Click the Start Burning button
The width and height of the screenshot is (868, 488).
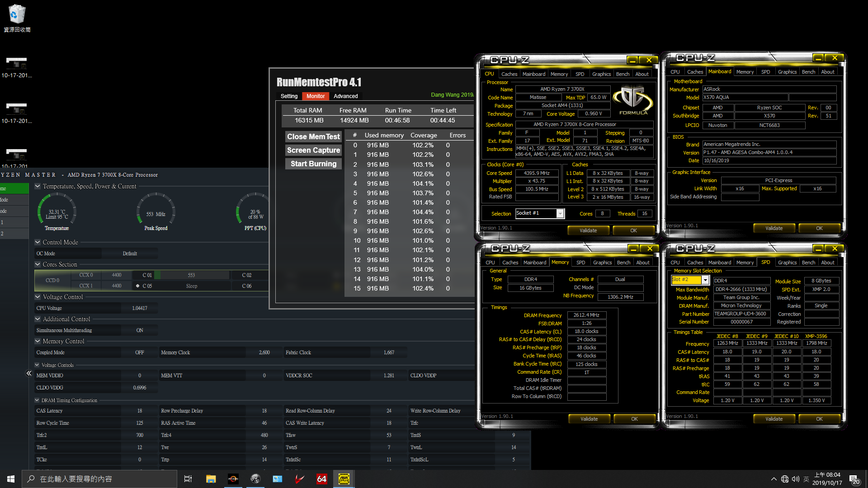[x=313, y=164]
